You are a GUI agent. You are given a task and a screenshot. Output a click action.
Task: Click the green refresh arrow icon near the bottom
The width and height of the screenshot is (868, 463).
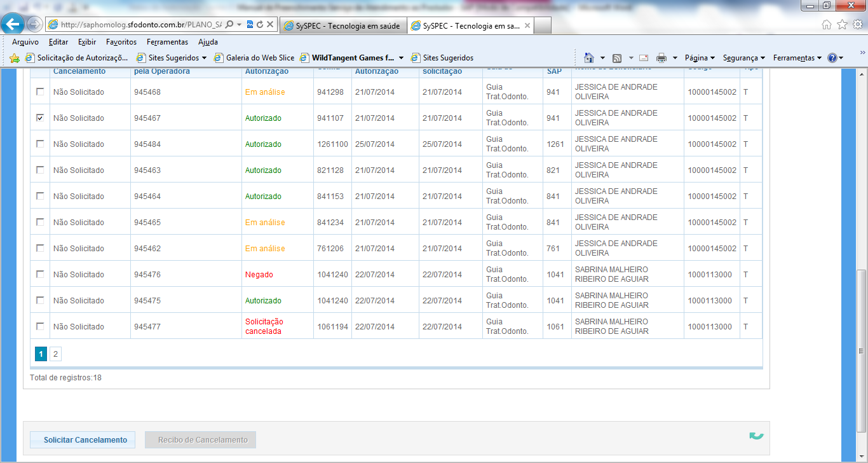756,436
